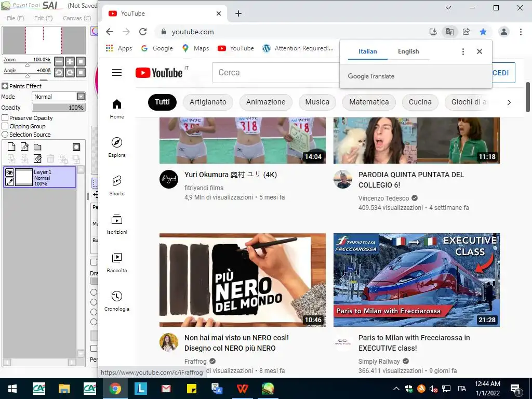Rotate SAI canvas counterclockwise
The width and height of the screenshot is (532, 399).
tap(59, 72)
